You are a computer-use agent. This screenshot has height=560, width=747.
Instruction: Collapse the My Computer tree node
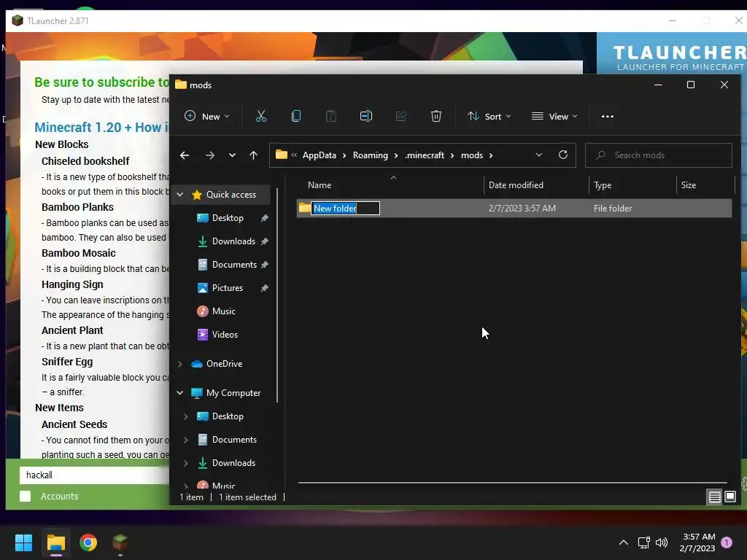[180, 393]
